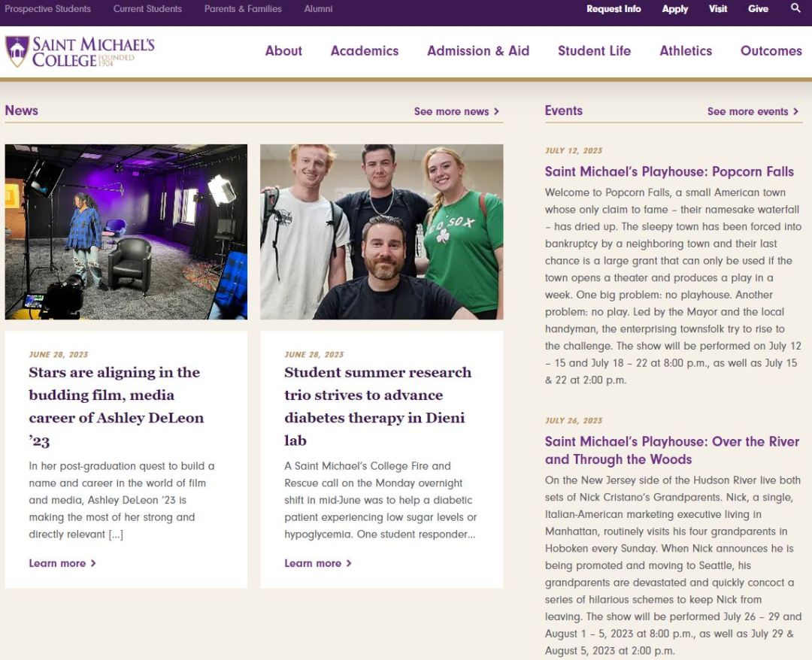Click the Request Info link

tap(614, 9)
